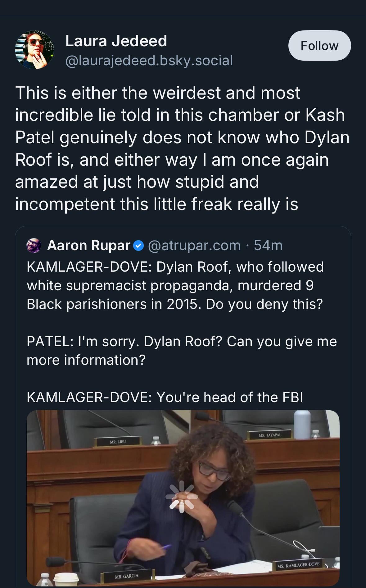
Task: Open the 54m timestamp
Action: pyautogui.click(x=268, y=246)
